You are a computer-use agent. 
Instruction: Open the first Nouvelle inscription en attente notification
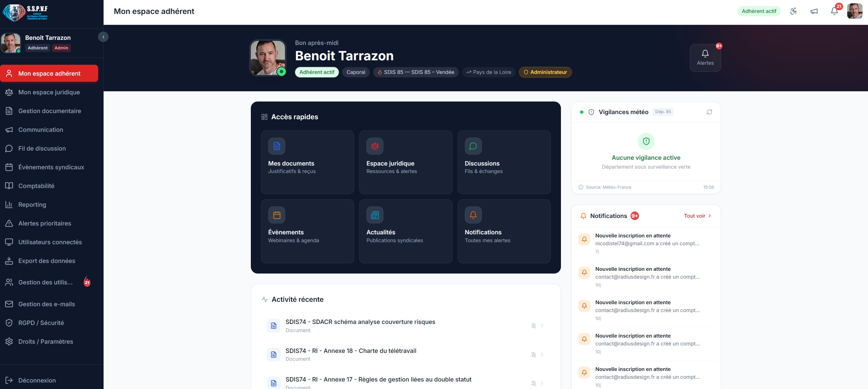click(x=646, y=243)
